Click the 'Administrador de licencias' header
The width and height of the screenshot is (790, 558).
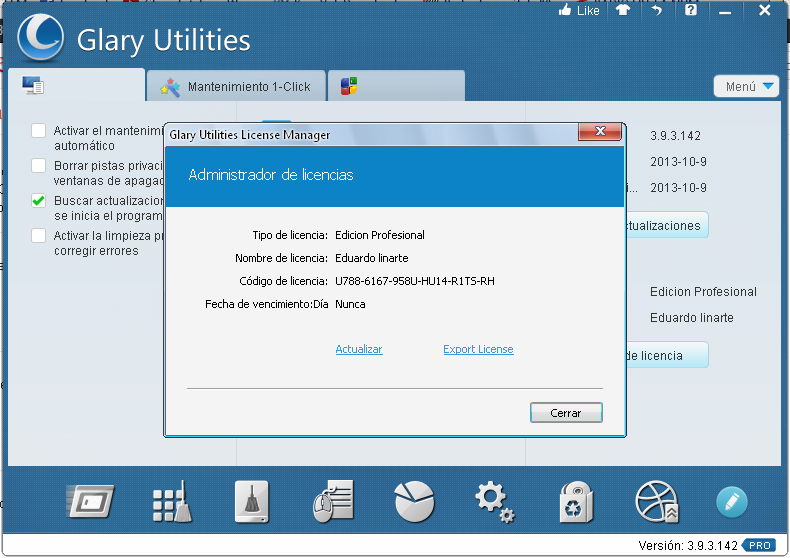[x=271, y=175]
